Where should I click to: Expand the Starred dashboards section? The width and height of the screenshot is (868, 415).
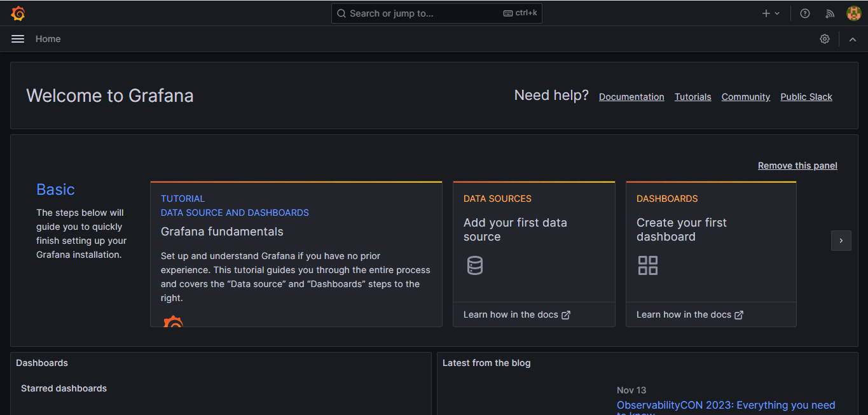tap(64, 388)
